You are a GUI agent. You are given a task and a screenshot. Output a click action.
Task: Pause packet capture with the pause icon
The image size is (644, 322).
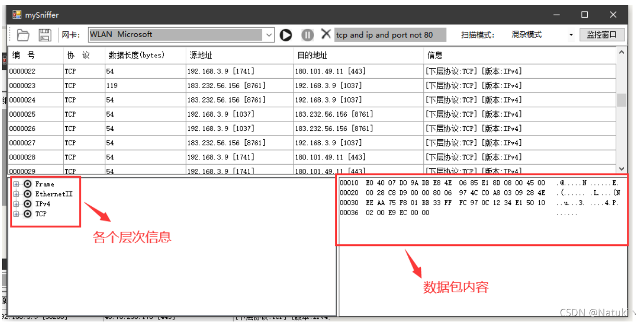coord(308,35)
